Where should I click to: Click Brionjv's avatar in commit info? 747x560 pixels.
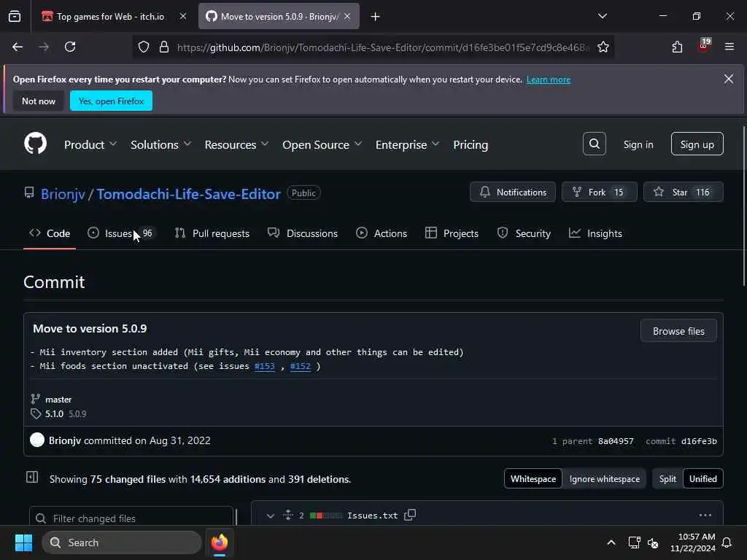tap(37, 440)
